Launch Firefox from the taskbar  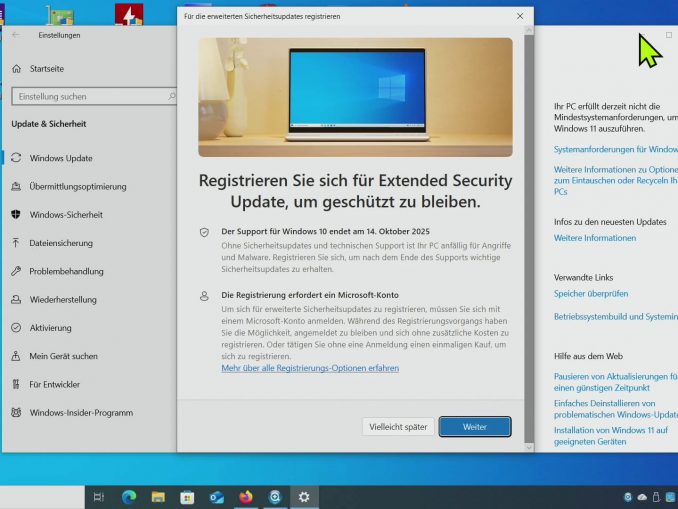click(x=246, y=497)
